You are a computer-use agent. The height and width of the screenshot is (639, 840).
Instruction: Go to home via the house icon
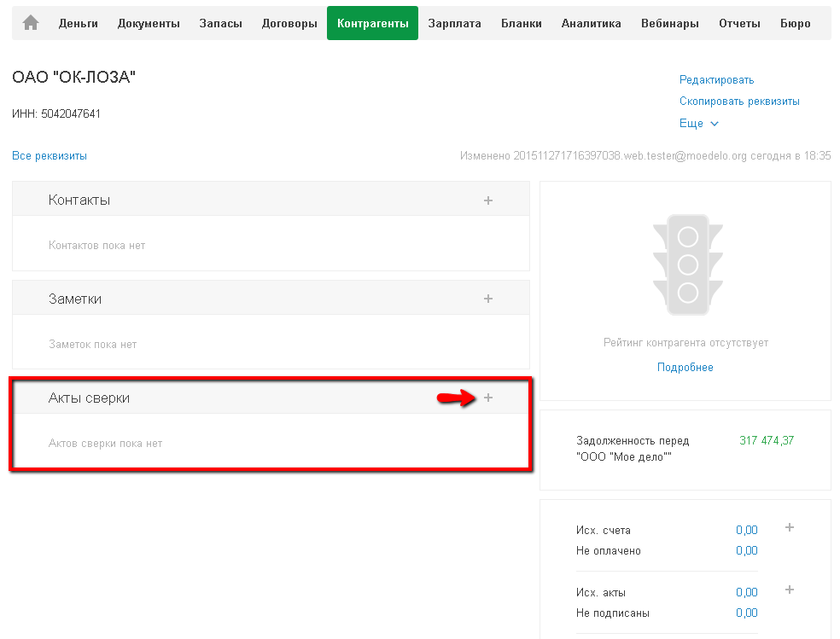pos(31,23)
